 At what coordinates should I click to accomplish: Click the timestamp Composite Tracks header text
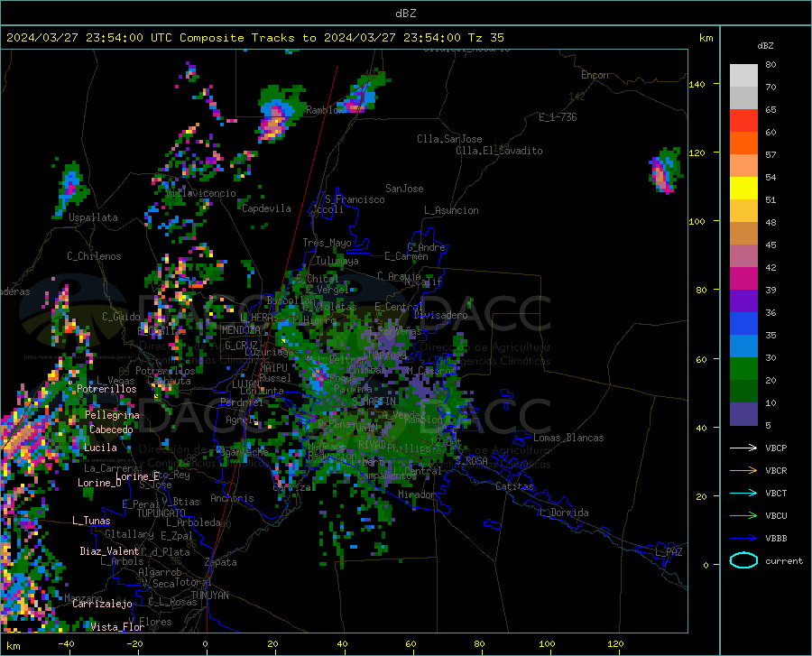tap(254, 38)
